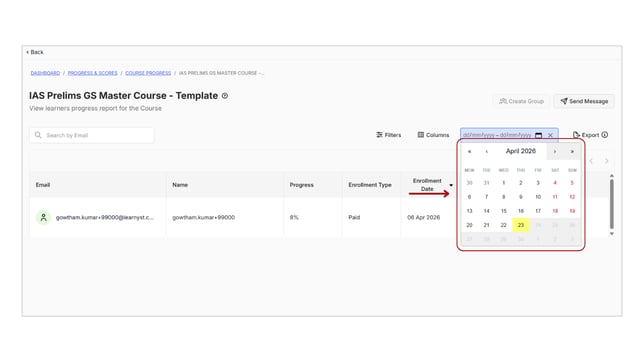Screen dimensions: 644x362
Task: Click the Enrollment Date sort arrow
Action: 451,185
